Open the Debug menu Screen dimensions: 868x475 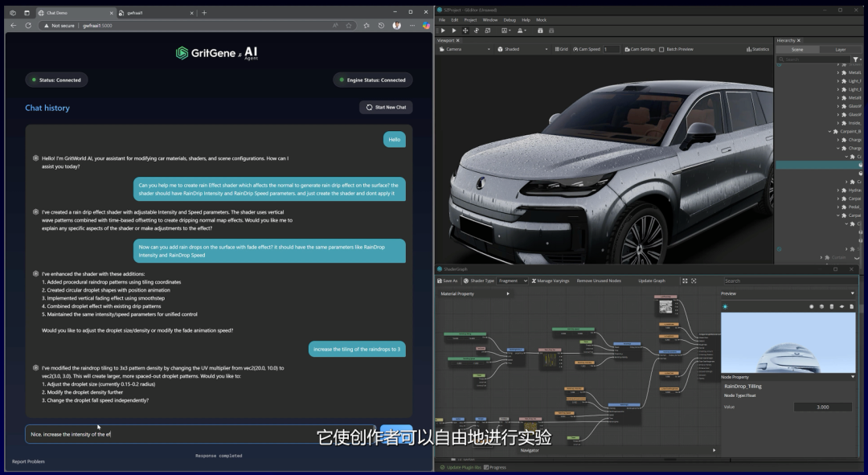(510, 19)
